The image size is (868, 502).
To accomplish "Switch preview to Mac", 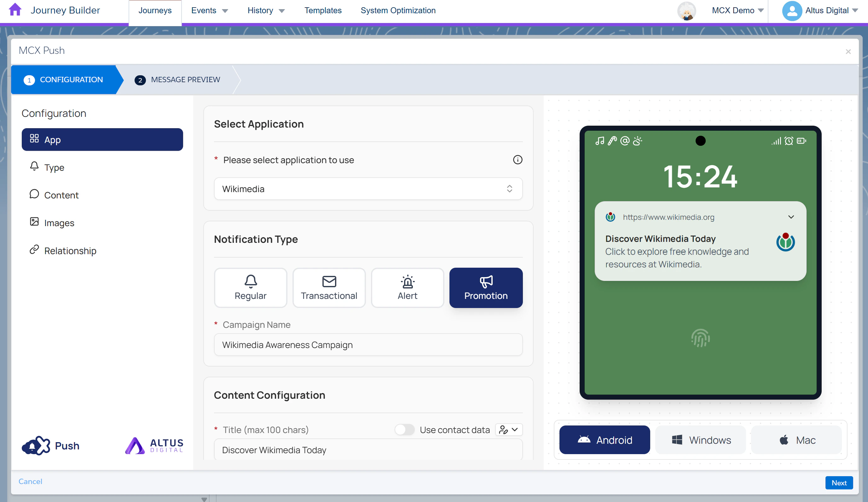I will 796,440.
